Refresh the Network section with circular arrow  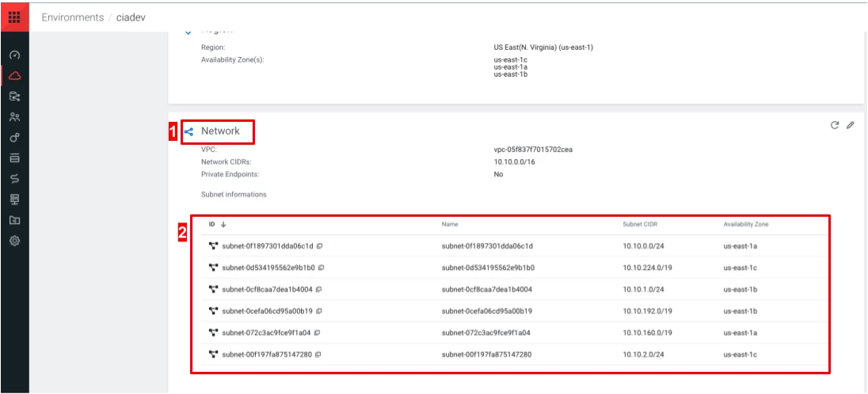(x=835, y=125)
